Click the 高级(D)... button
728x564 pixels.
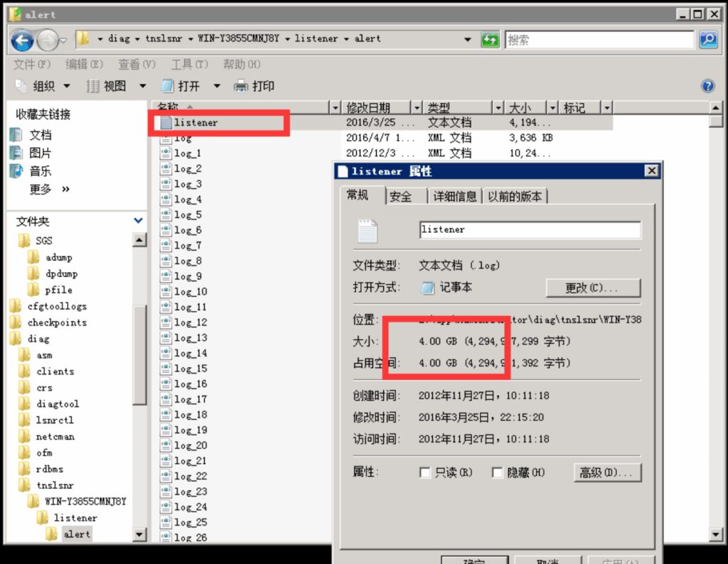pos(607,472)
